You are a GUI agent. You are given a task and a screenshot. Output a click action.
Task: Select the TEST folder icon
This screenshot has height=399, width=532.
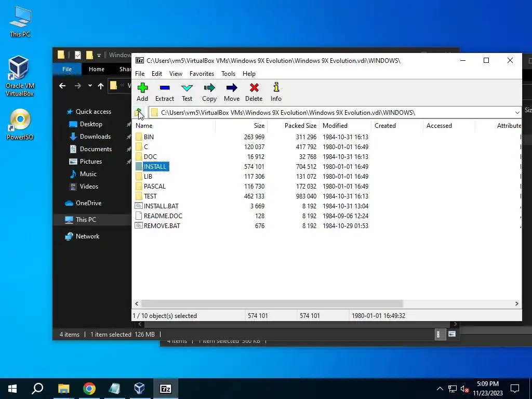(138, 196)
